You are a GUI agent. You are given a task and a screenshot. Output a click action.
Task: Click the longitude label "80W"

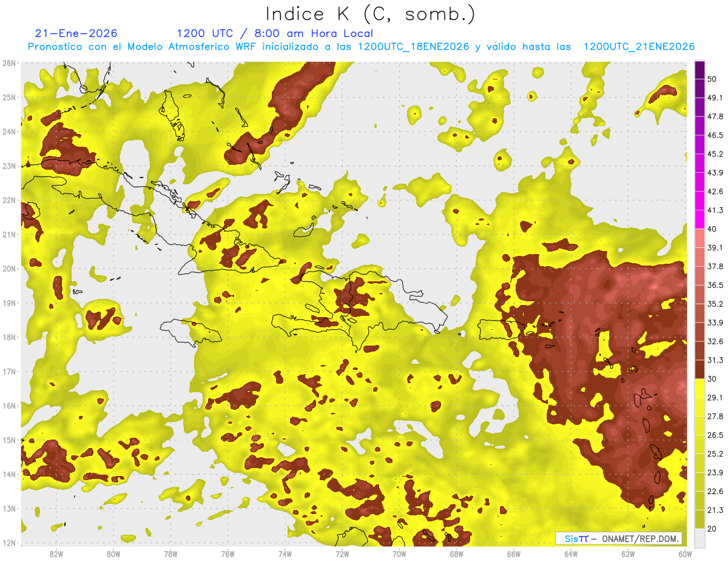click(113, 554)
